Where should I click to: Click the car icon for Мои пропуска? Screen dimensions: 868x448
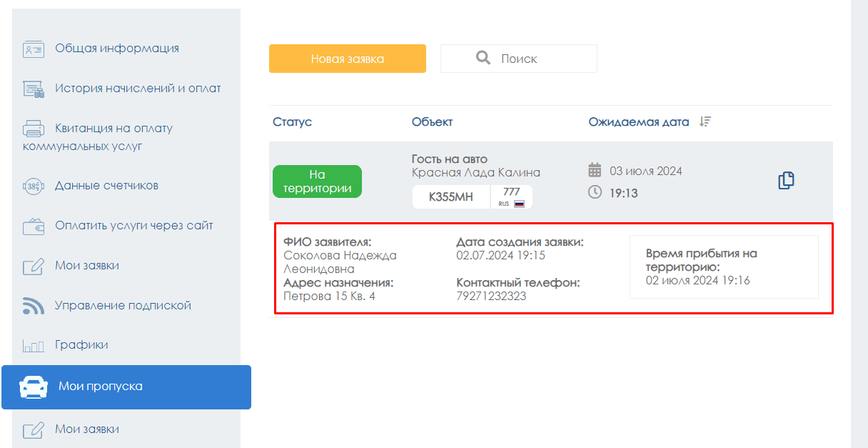coord(33,387)
